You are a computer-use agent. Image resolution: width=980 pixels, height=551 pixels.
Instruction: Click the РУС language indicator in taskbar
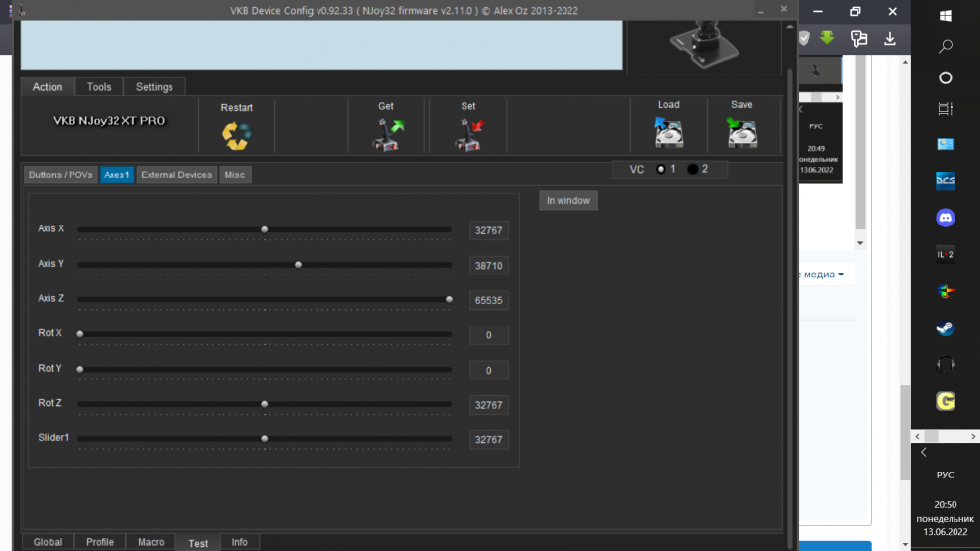tap(945, 476)
